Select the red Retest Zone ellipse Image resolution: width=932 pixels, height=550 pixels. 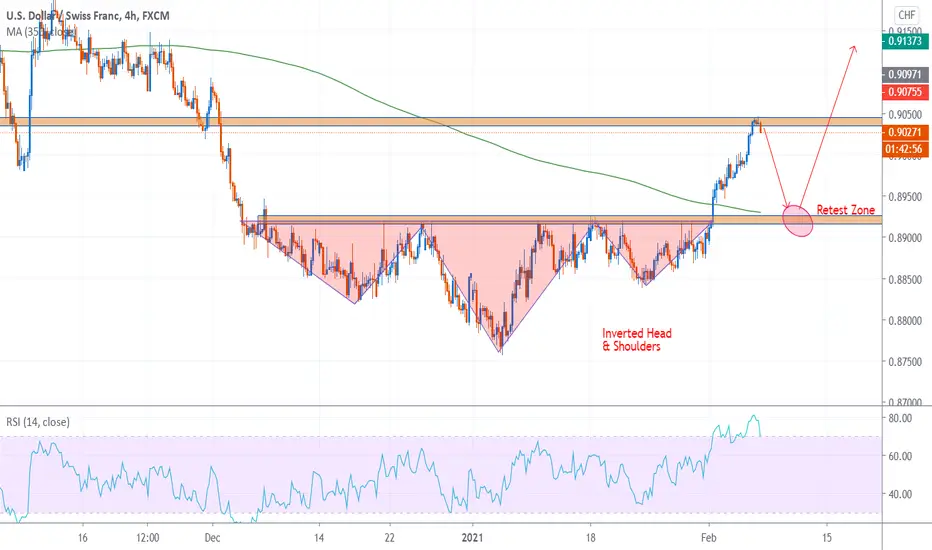pos(798,220)
